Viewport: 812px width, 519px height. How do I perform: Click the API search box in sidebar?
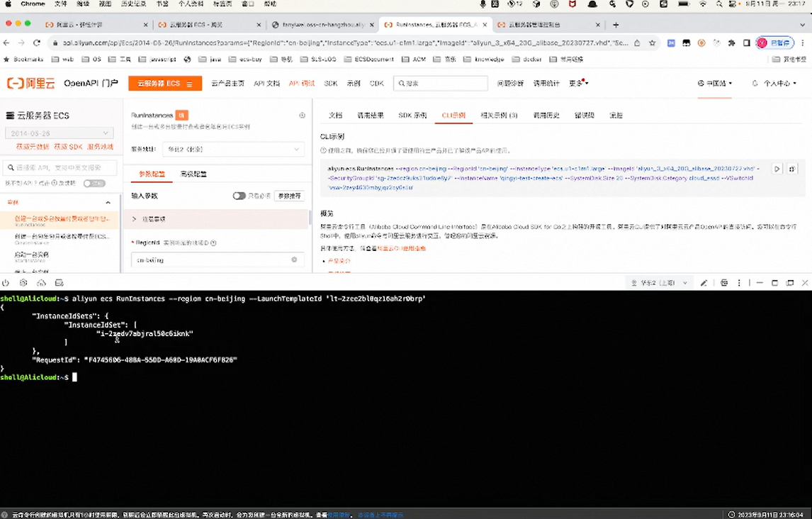click(60, 167)
